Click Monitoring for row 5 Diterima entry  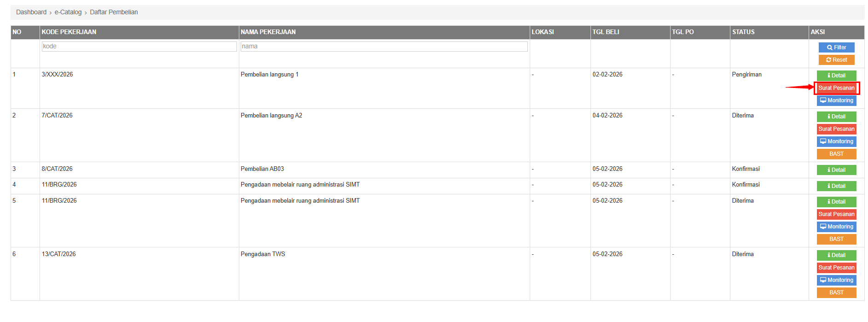click(x=836, y=227)
